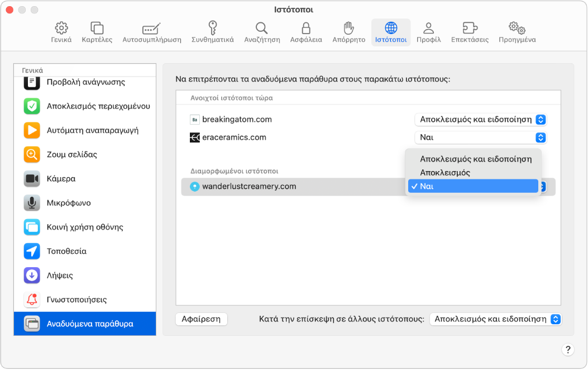Open the Ασφάλεια lock preferences
This screenshot has width=588, height=370.
point(306,32)
